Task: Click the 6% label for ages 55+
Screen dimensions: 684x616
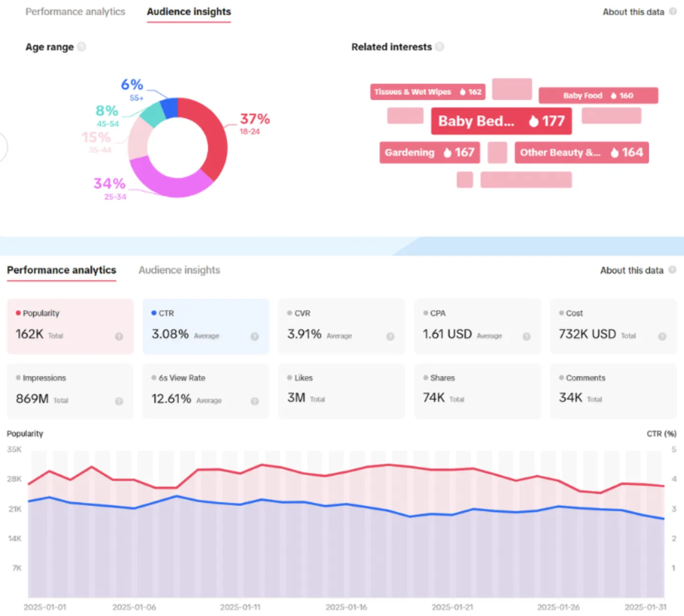Action: click(x=132, y=85)
